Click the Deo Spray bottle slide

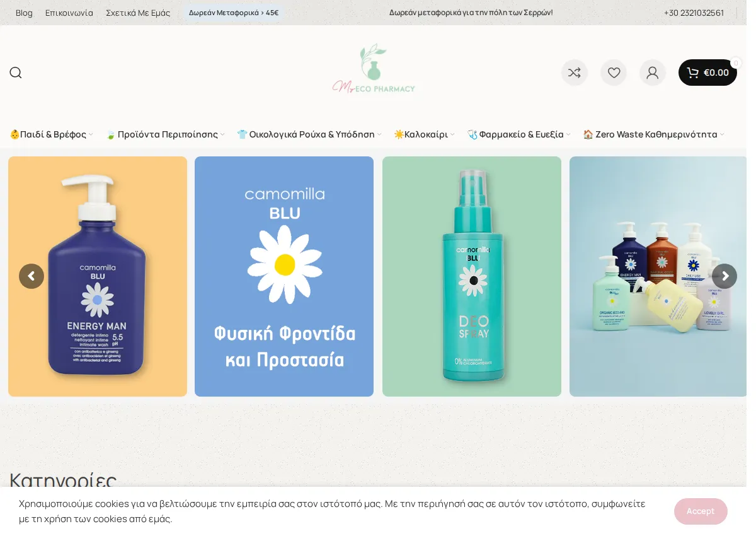(x=472, y=276)
